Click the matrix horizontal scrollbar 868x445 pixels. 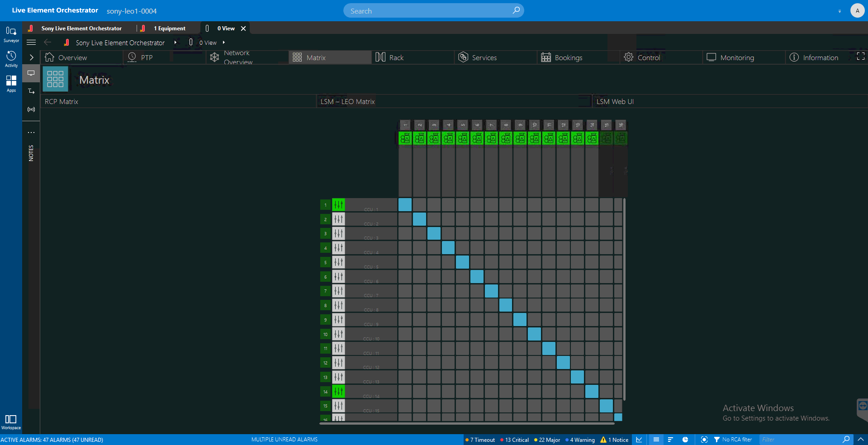click(467, 423)
